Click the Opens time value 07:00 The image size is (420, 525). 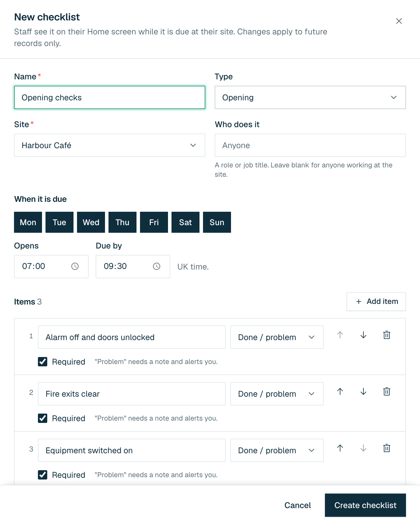tap(34, 266)
